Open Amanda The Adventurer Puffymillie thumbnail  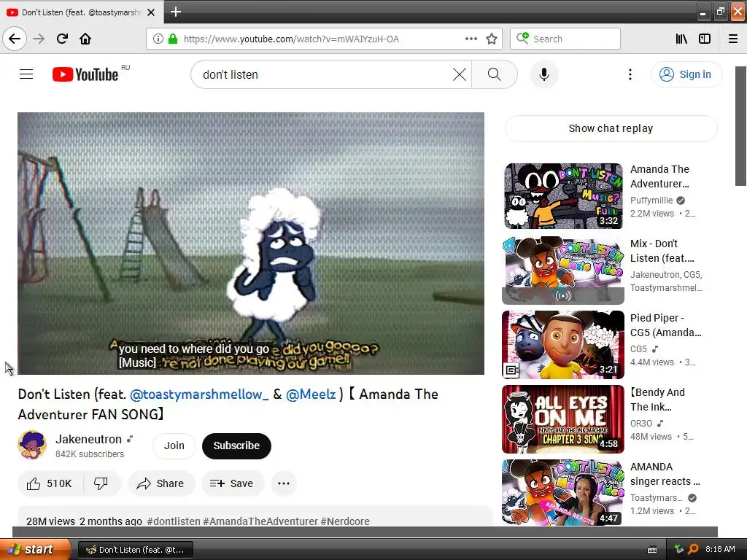coord(563,195)
